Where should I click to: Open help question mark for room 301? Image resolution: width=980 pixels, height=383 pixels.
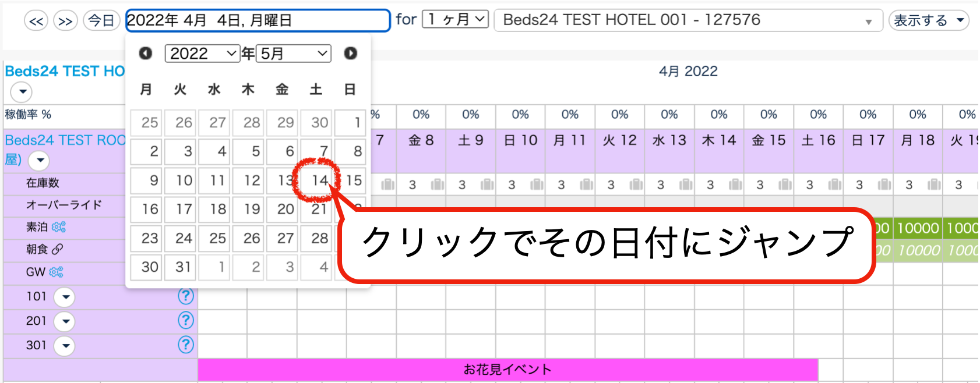click(x=185, y=345)
